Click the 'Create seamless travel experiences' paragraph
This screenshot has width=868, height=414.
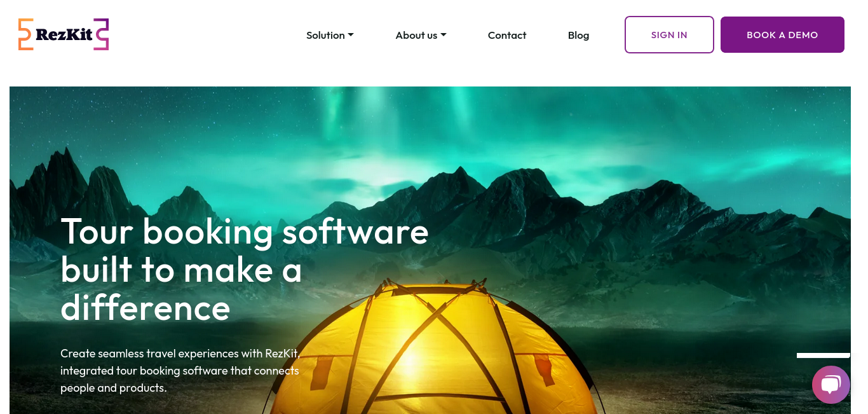(180, 370)
